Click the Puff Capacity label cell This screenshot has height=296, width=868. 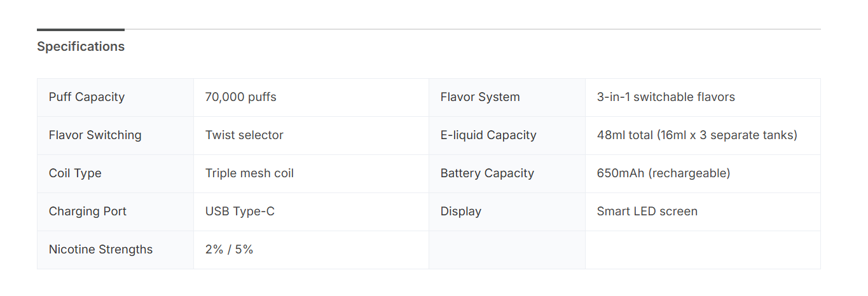click(86, 97)
